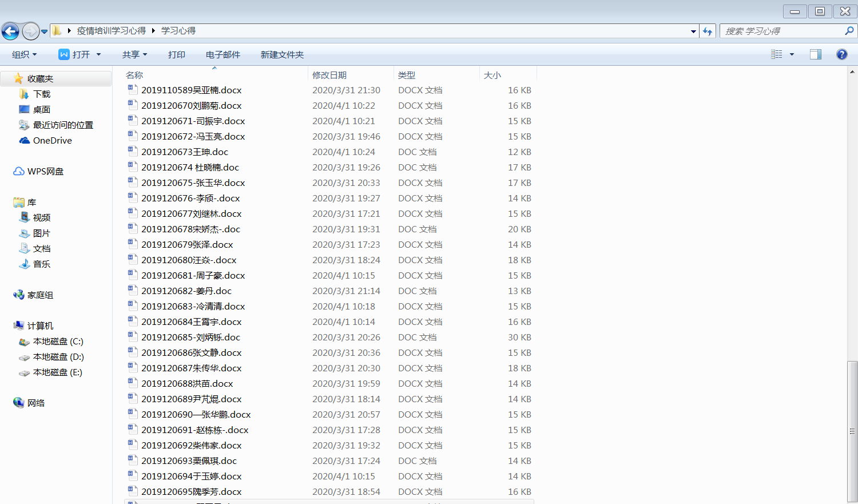The height and width of the screenshot is (504, 858).
Task: Click the refresh icon beside address bar
Action: click(708, 31)
